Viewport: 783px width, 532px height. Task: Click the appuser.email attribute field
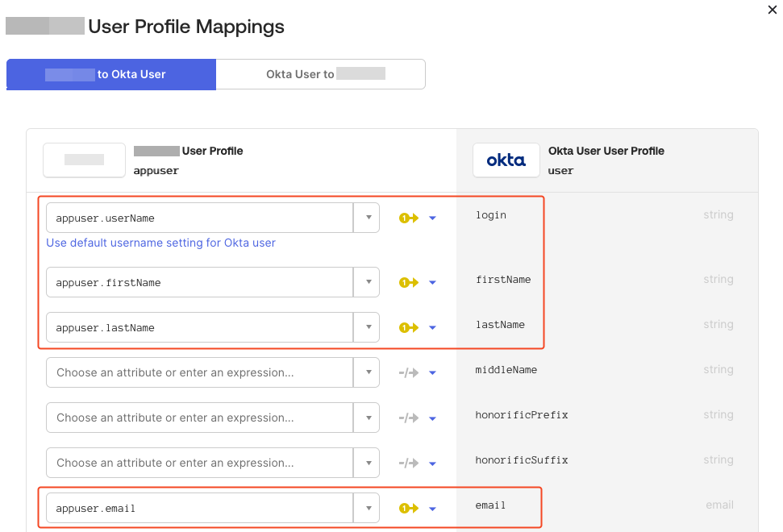[200, 508]
